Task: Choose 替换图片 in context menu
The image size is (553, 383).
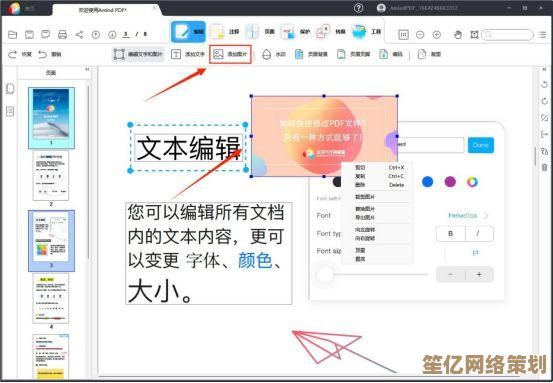Action: click(377, 209)
